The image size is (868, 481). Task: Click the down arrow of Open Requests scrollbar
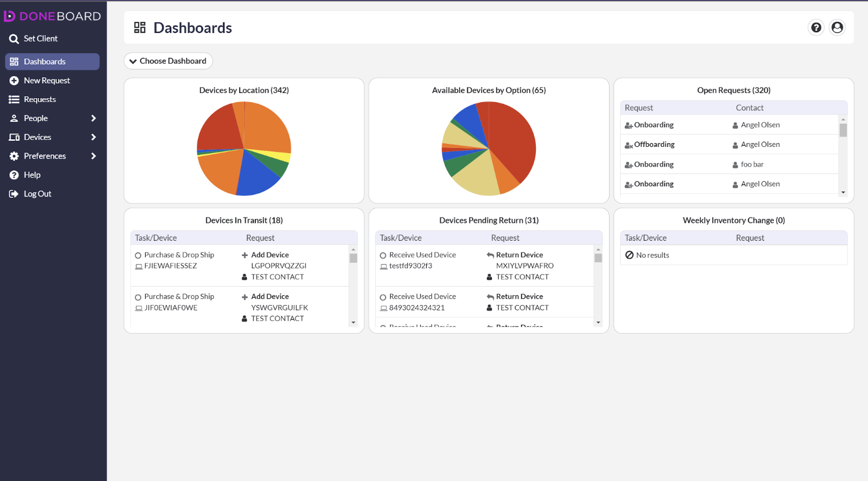pos(843,193)
